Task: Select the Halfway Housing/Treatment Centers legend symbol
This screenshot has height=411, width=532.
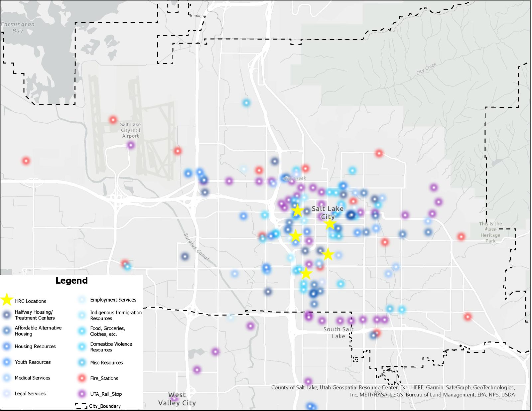Action: [7, 315]
